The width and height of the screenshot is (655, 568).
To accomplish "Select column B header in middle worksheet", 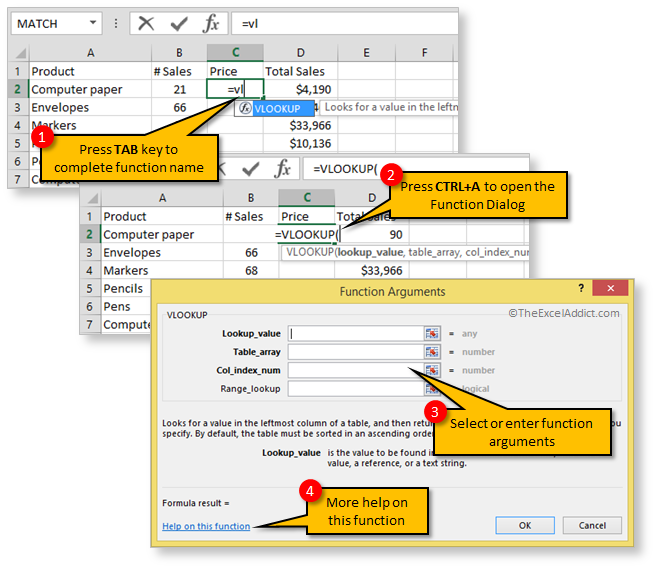I will click(251, 198).
